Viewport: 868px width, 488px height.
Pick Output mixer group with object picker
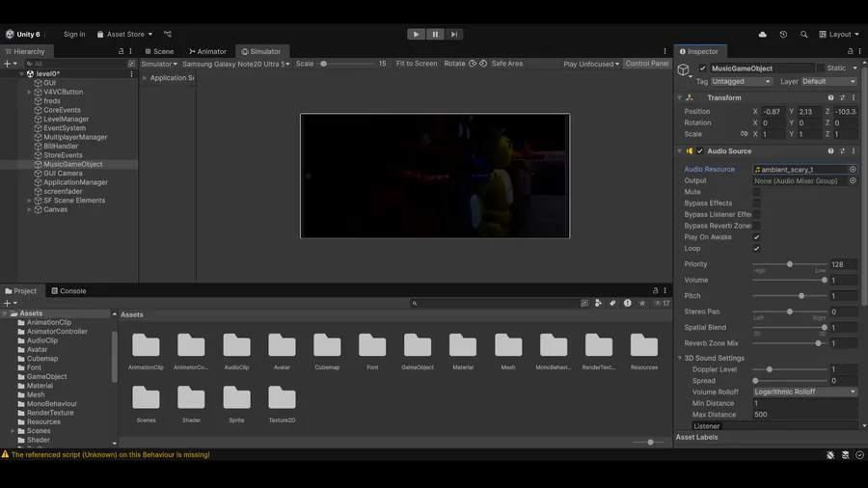tap(853, 181)
